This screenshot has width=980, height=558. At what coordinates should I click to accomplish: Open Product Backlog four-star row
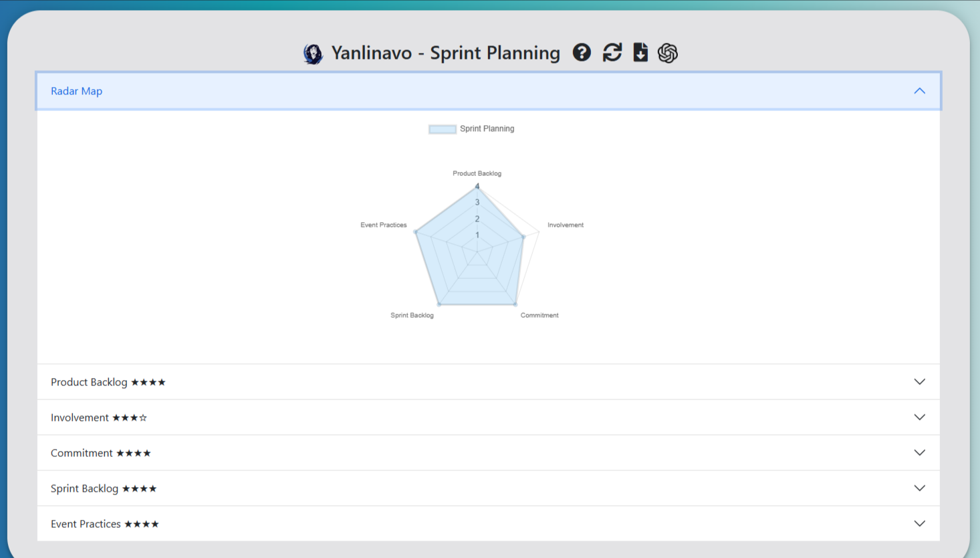(x=108, y=382)
